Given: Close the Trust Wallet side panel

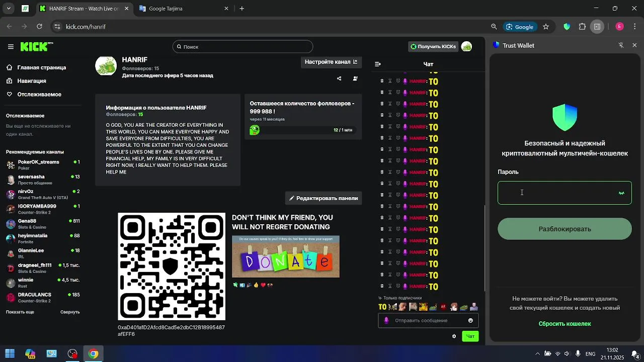Looking at the screenshot, I should tap(634, 45).
